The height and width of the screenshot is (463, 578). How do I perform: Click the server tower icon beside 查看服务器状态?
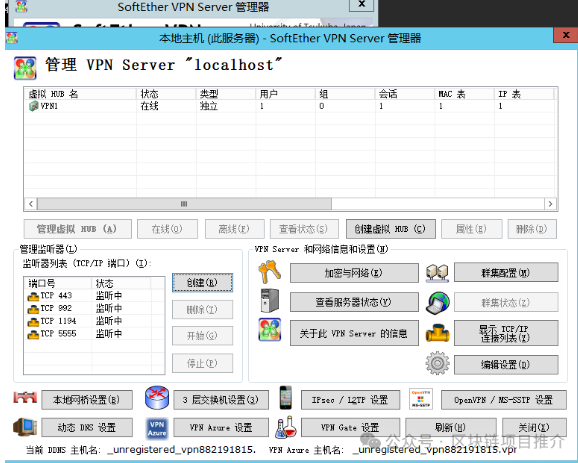click(269, 300)
